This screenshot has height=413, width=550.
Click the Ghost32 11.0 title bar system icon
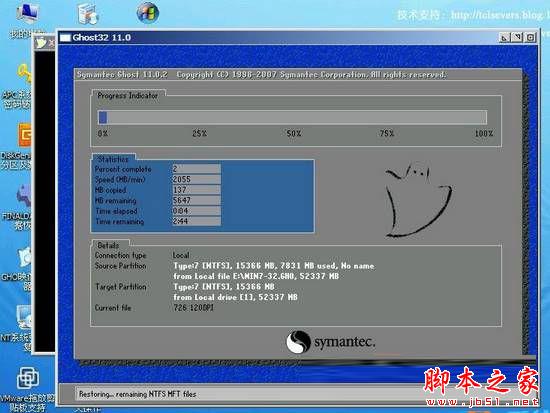pos(65,38)
